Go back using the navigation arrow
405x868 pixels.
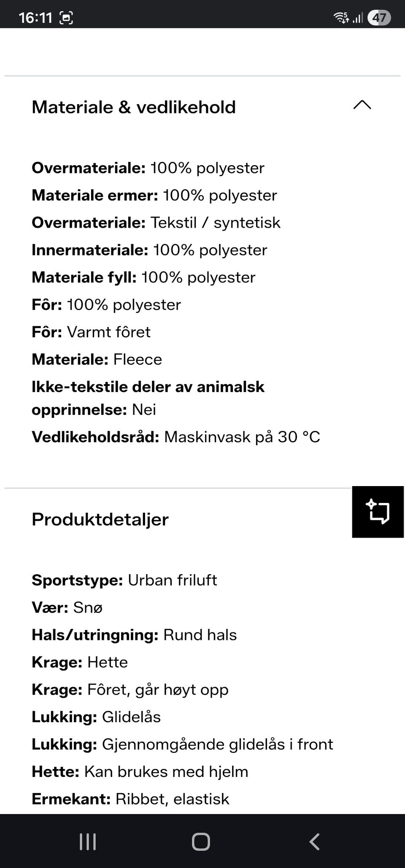pyautogui.click(x=314, y=842)
